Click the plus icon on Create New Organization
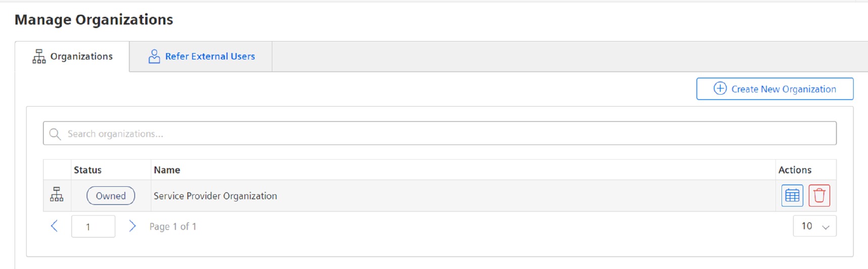The width and height of the screenshot is (868, 269). tap(720, 88)
